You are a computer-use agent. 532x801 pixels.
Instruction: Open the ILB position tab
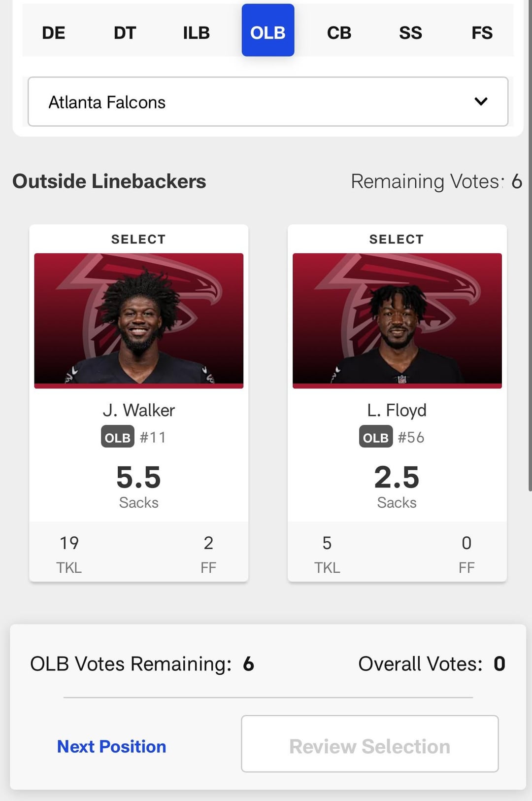pos(196,33)
